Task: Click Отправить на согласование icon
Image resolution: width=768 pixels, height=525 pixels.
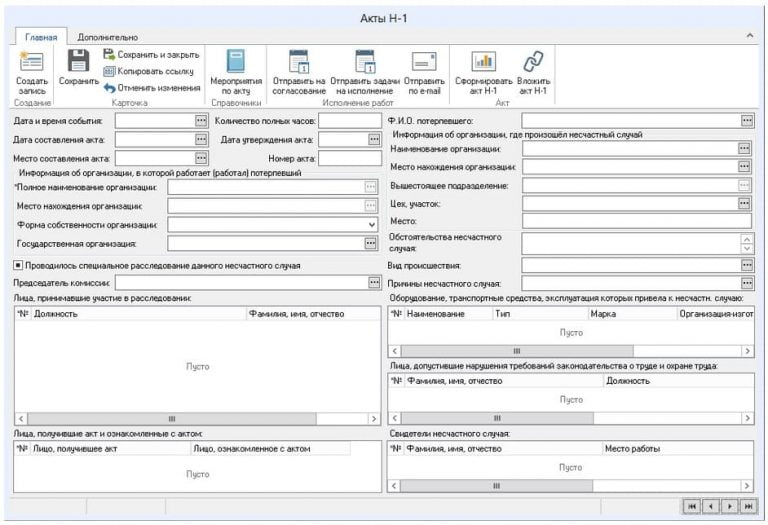Action: click(299, 62)
